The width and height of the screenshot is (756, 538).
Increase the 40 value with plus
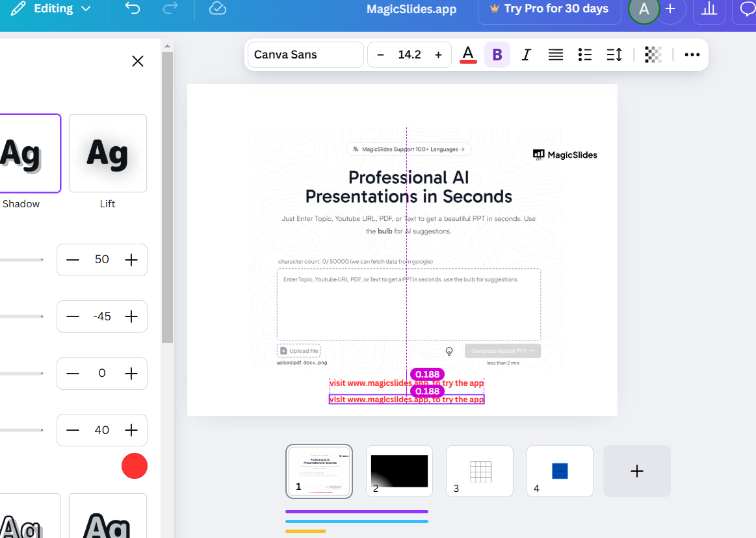[131, 430]
